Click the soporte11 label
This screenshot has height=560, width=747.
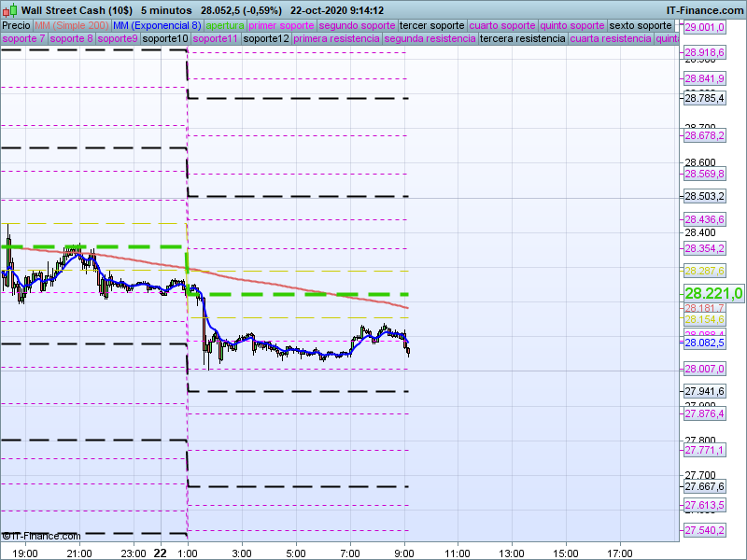click(x=216, y=38)
